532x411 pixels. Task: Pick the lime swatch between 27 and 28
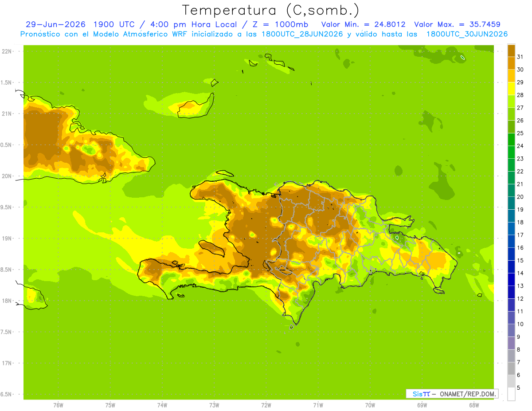tap(511, 101)
